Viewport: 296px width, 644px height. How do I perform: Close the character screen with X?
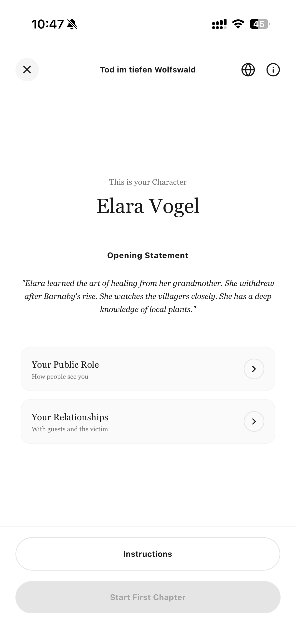(27, 70)
